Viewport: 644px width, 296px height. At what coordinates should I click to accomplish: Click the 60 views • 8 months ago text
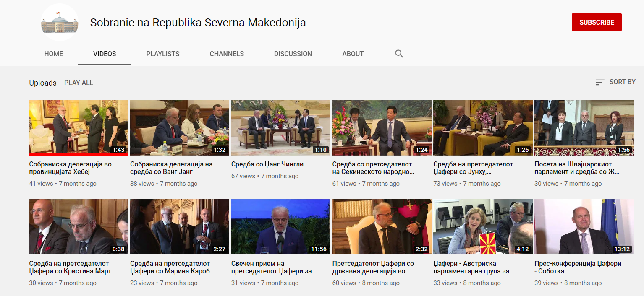pyautogui.click(x=366, y=283)
